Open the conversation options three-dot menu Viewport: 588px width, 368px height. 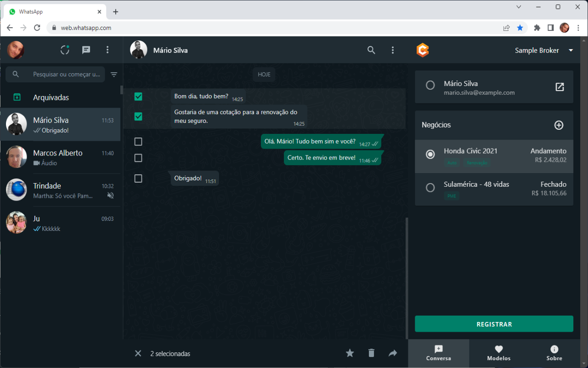[392, 50]
